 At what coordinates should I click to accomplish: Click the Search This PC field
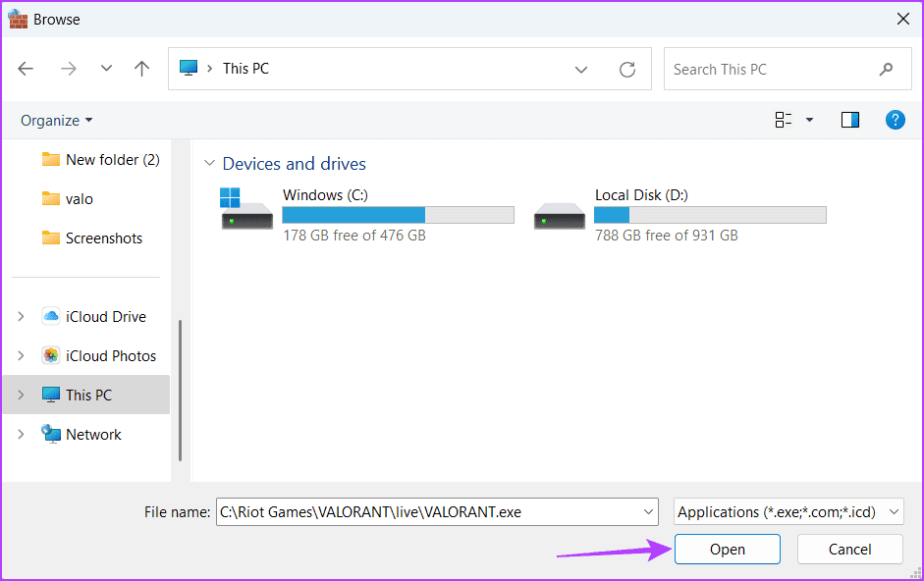(x=788, y=69)
